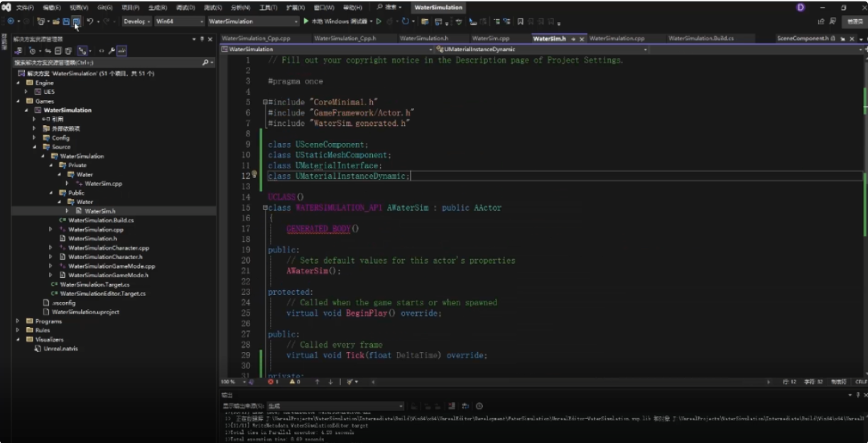Open the user account D avatar
Viewport: 868px width, 443px height.
[801, 7]
